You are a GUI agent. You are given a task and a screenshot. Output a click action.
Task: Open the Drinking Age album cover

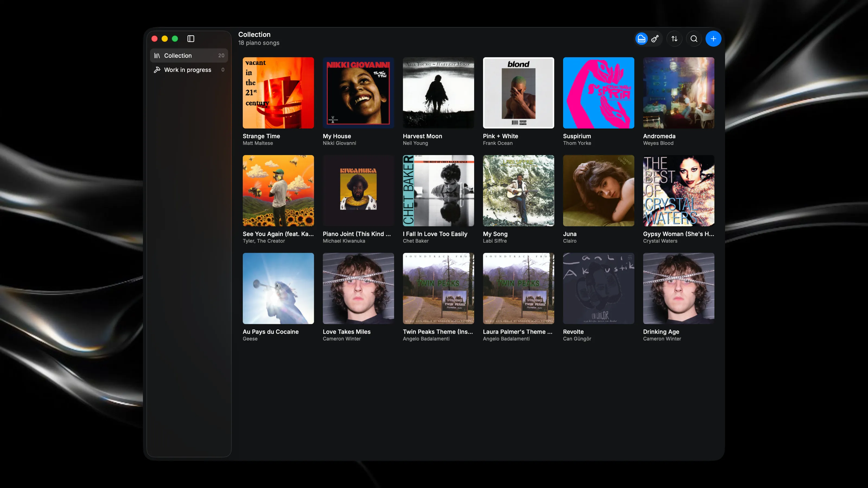point(679,288)
